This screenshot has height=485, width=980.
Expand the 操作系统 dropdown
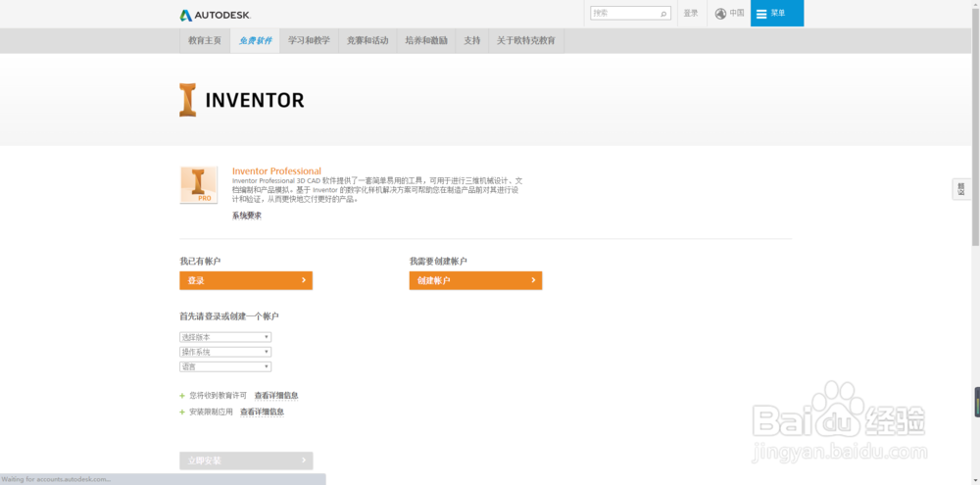pyautogui.click(x=225, y=352)
